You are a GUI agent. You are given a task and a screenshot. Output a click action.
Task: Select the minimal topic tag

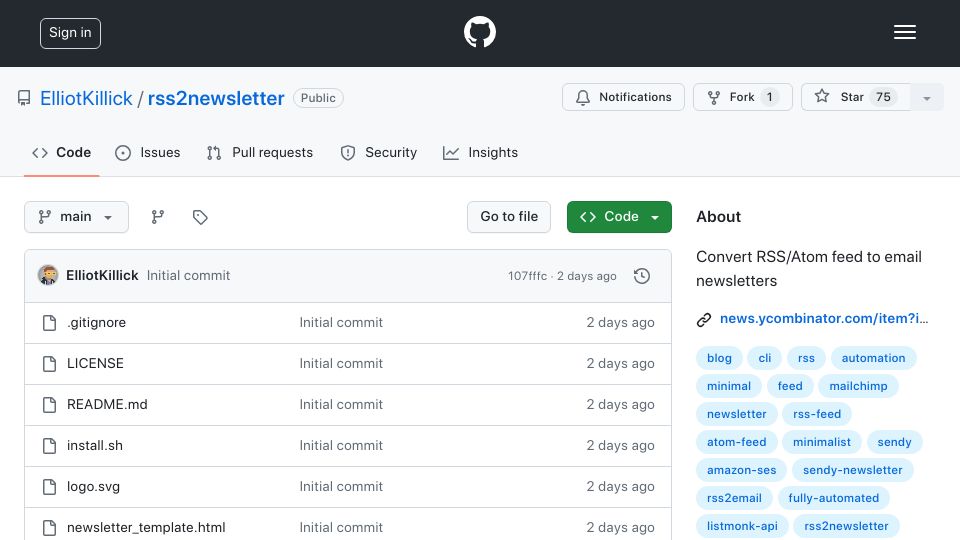[729, 386]
